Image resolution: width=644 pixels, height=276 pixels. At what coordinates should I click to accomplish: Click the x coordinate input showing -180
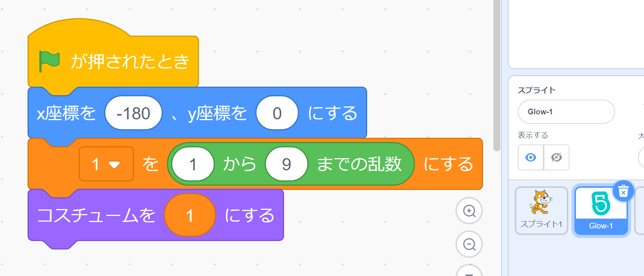click(x=133, y=113)
